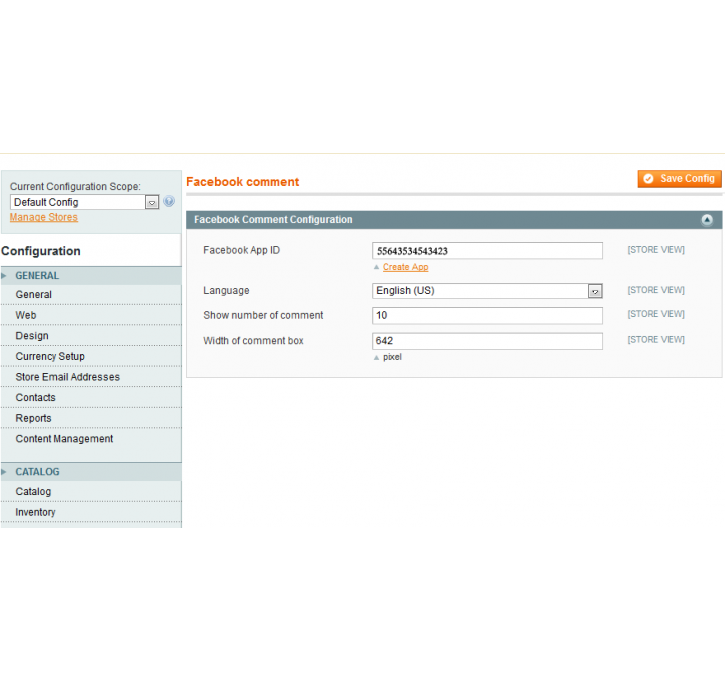
Task: Click the Facebook Comment Configuration header
Action: 454,220
